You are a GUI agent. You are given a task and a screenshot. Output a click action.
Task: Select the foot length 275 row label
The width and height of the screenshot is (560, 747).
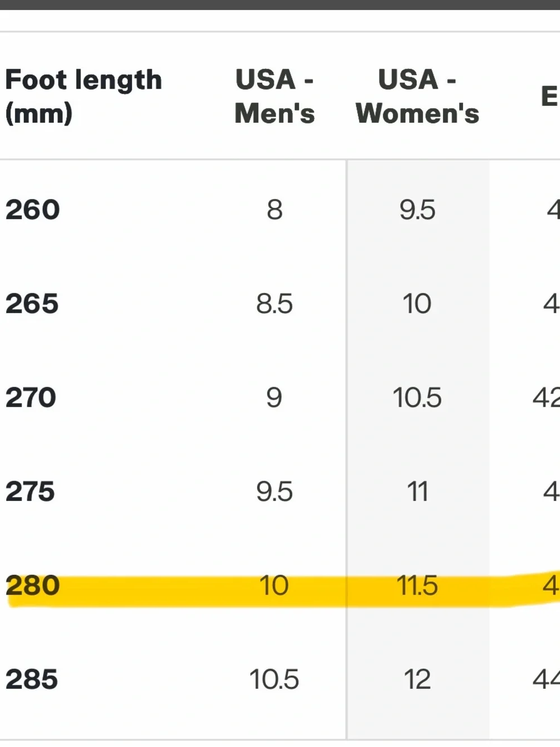tap(30, 492)
